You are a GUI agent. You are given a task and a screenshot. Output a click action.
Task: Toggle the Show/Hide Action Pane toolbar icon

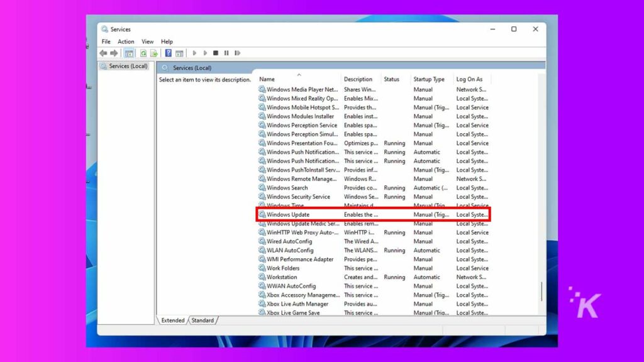(179, 53)
